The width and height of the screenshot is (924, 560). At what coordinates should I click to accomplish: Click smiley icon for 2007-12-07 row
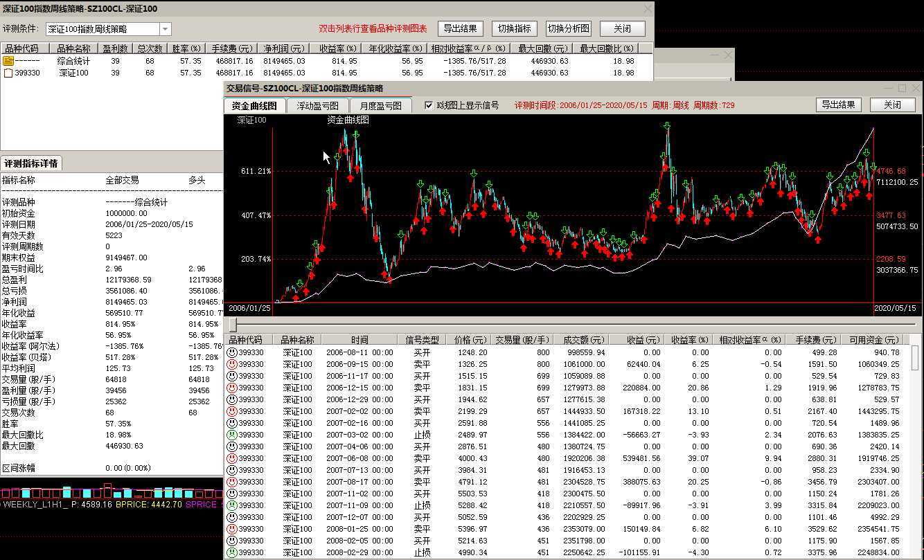coord(232,517)
